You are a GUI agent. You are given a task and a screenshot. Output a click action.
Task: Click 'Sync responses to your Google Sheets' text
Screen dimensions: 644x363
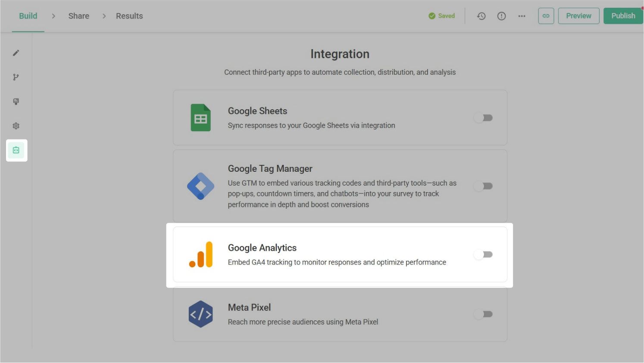pyautogui.click(x=311, y=126)
